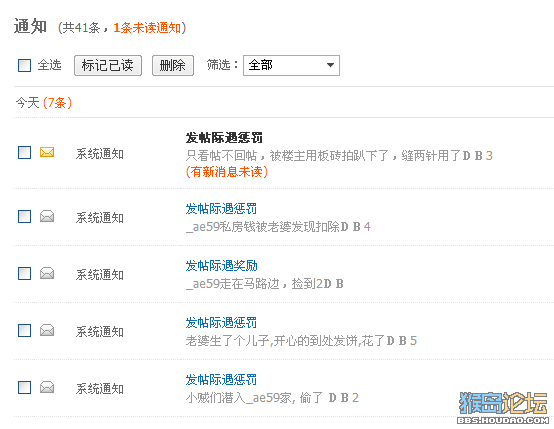The height and width of the screenshot is (429, 554).
Task: Click the 猴岛论坛 logo watermark
Action: coord(503,407)
